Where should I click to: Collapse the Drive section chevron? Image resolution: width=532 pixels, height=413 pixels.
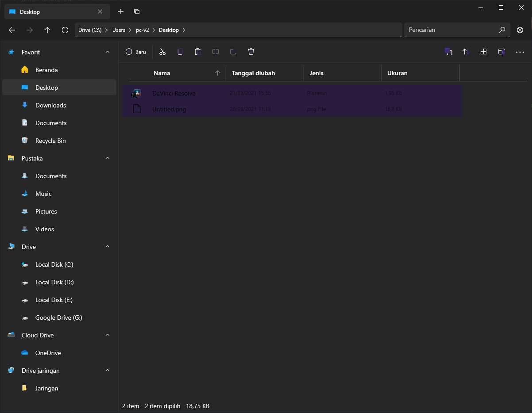[x=107, y=246]
